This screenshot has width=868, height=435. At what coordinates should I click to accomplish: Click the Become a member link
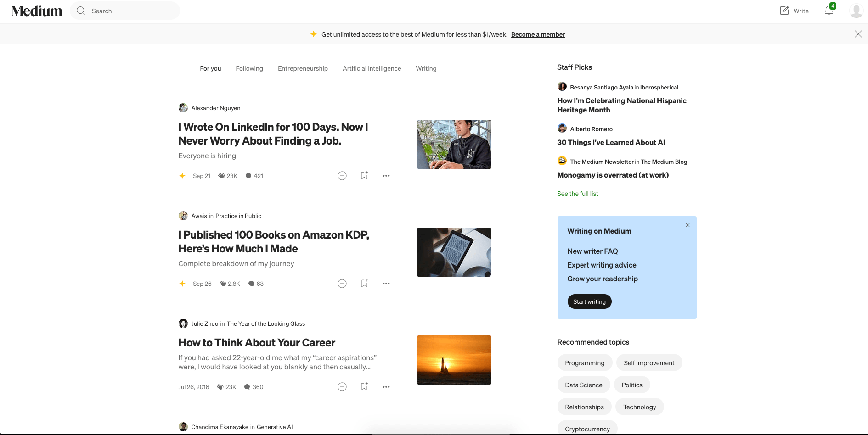tap(538, 34)
